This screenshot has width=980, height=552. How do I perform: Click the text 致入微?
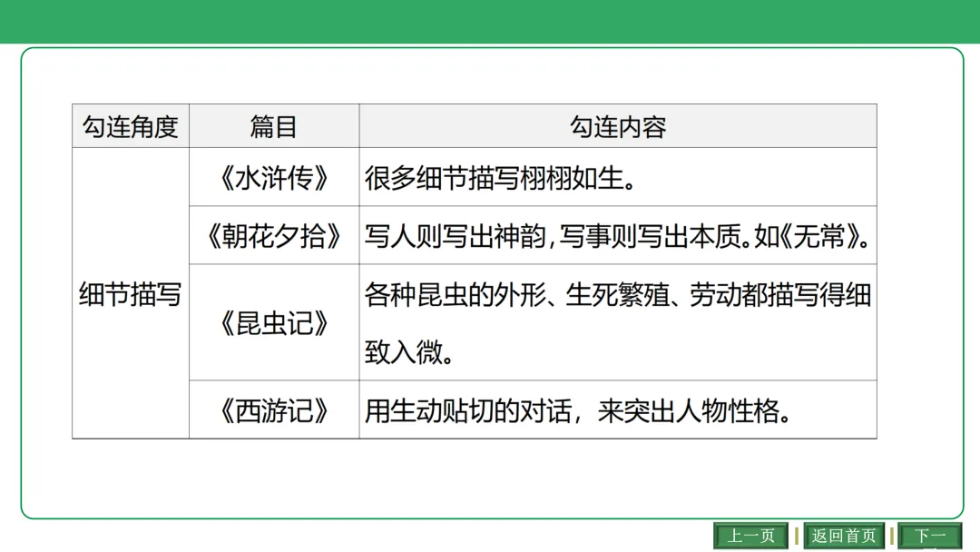point(404,352)
